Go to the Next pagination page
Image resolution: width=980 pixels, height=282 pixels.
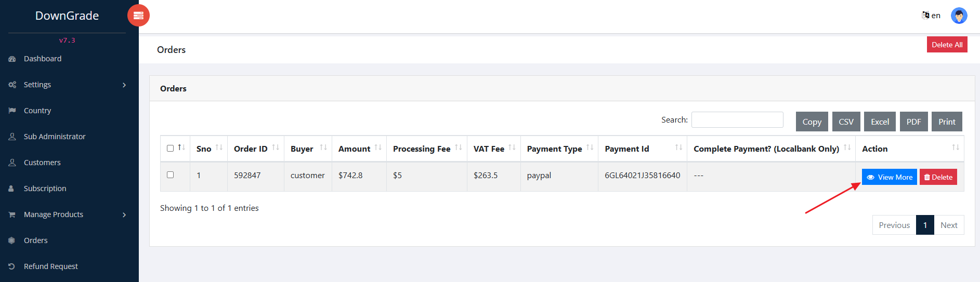[x=948, y=225]
